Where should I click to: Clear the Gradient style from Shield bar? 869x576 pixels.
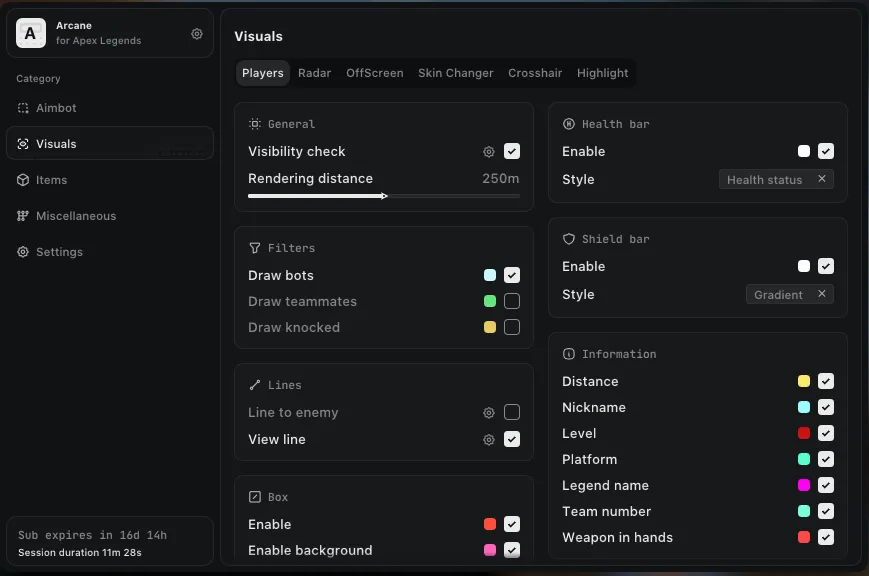click(821, 294)
